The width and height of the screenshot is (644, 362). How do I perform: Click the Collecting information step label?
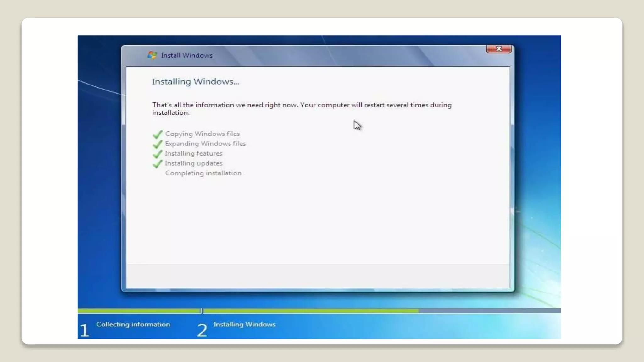click(x=133, y=324)
